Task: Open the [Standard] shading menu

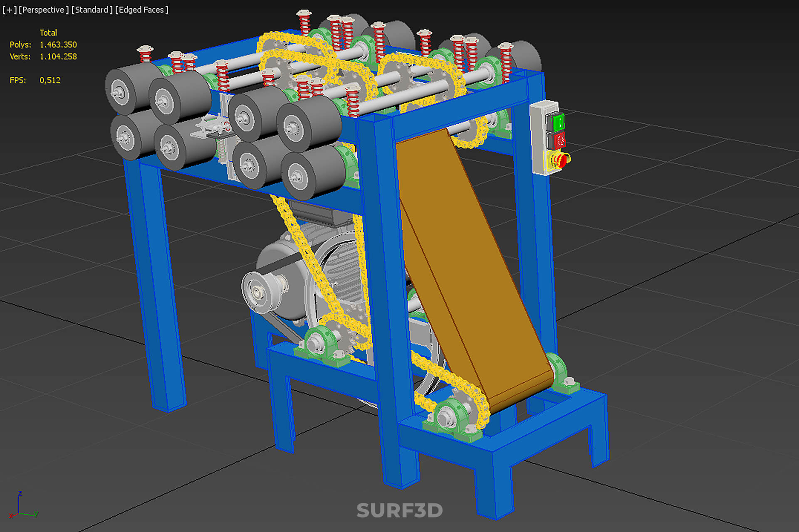Action: tap(92, 10)
